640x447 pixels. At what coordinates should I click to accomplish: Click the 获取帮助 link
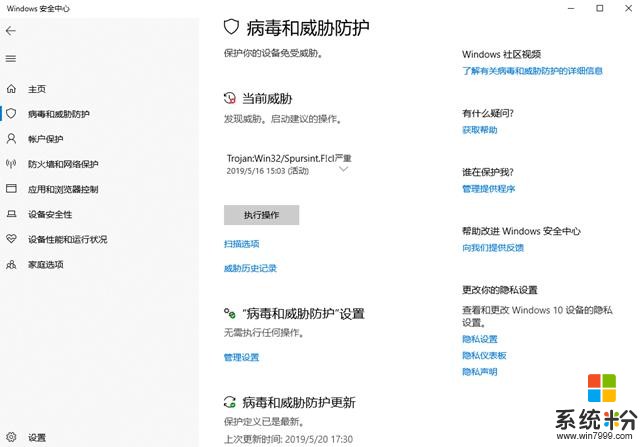click(480, 130)
